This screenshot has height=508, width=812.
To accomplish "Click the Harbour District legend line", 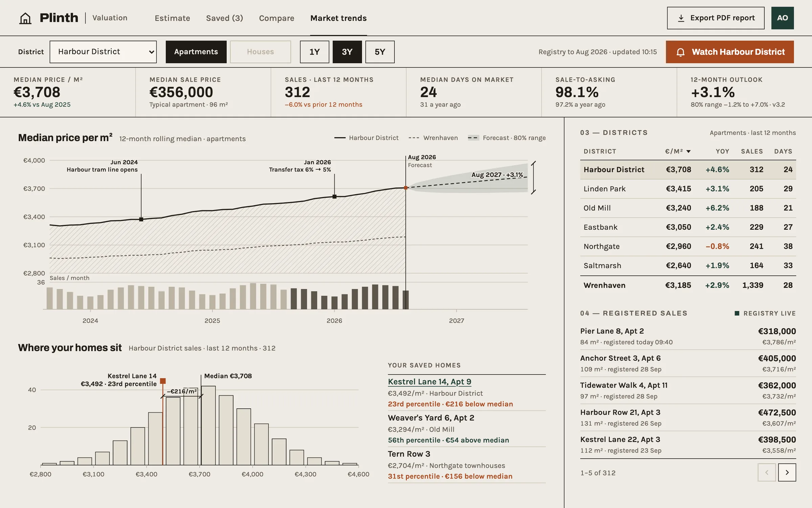I will coord(340,138).
